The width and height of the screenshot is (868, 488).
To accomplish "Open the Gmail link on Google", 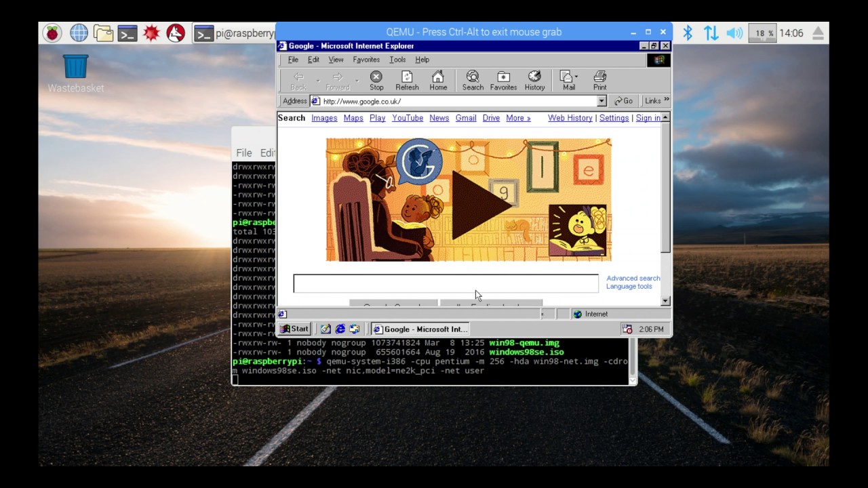I will (466, 118).
